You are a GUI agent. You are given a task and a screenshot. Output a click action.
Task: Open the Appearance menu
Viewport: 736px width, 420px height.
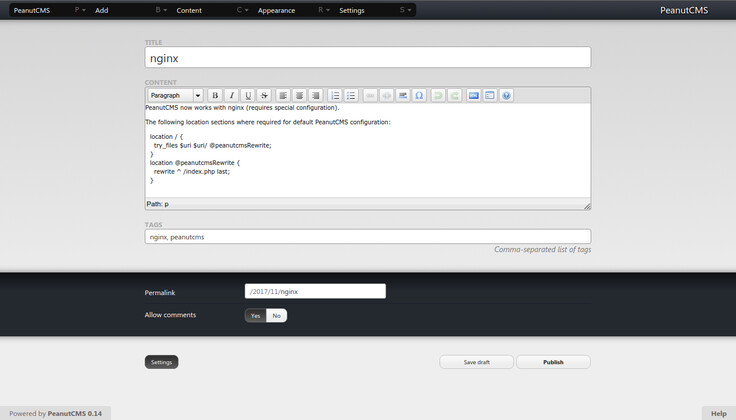tap(276, 10)
